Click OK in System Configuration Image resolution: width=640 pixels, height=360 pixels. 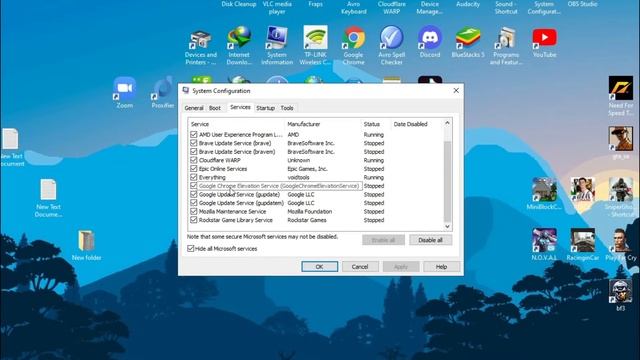[320, 267]
